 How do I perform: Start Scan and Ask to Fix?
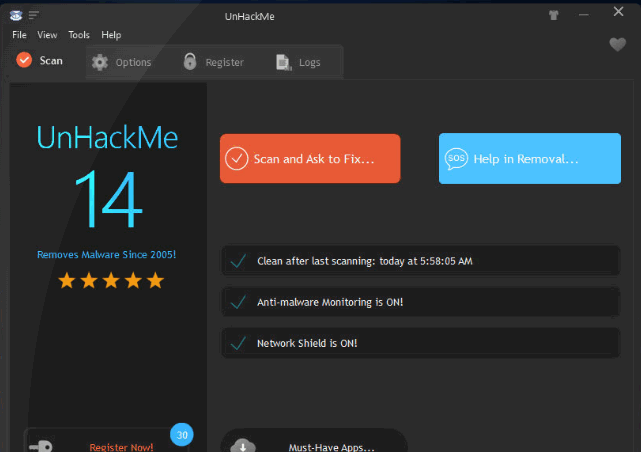point(310,159)
